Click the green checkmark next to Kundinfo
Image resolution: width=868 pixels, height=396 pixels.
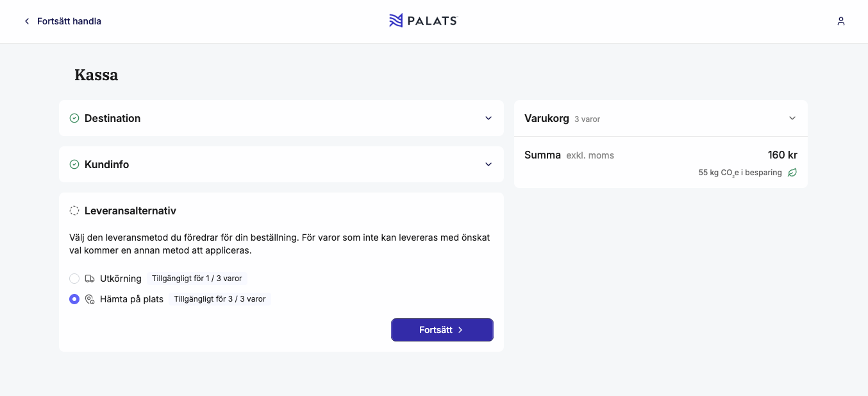pyautogui.click(x=74, y=164)
